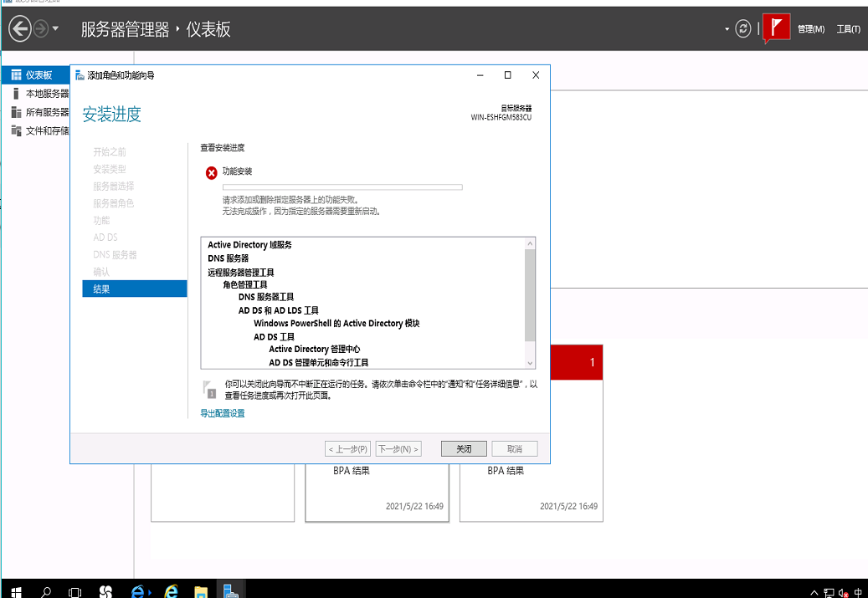Select 仪表板 in the sidebar
The width and height of the screenshot is (868, 598).
coord(35,74)
